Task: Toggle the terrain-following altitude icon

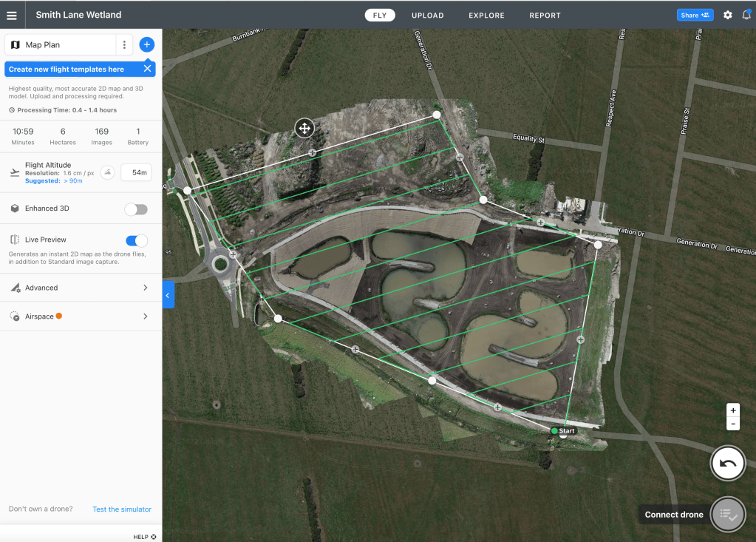Action: point(108,172)
